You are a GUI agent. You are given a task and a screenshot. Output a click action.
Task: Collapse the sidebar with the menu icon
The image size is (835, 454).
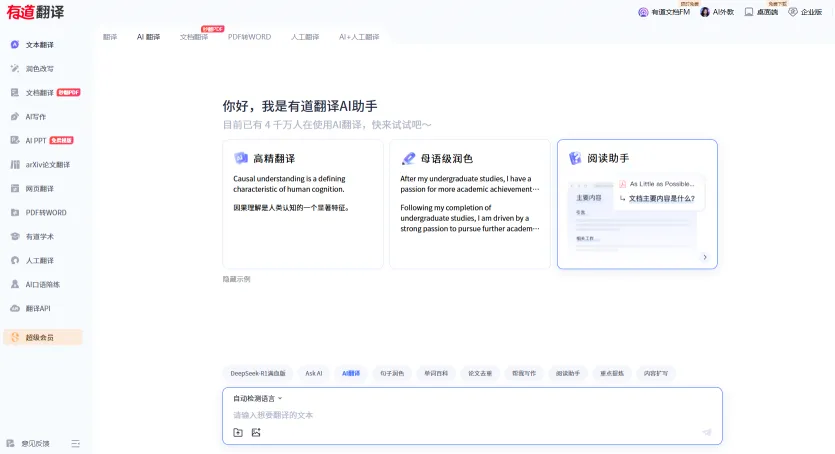point(76,443)
